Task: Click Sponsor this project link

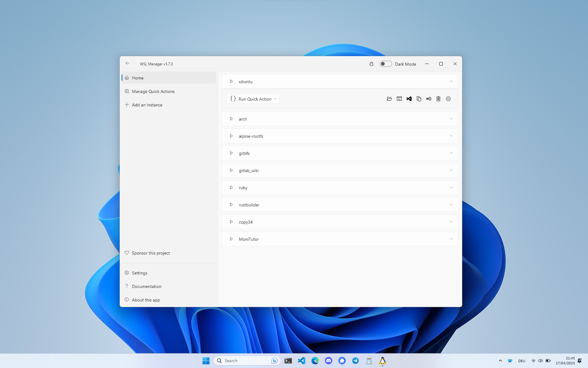Action: [x=151, y=253]
